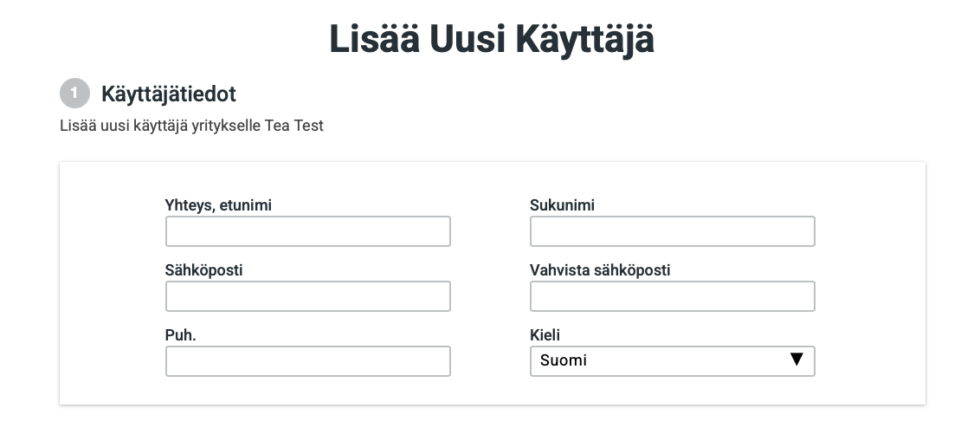The image size is (980, 421).
Task: Click the Sähköposti label
Action: [203, 270]
